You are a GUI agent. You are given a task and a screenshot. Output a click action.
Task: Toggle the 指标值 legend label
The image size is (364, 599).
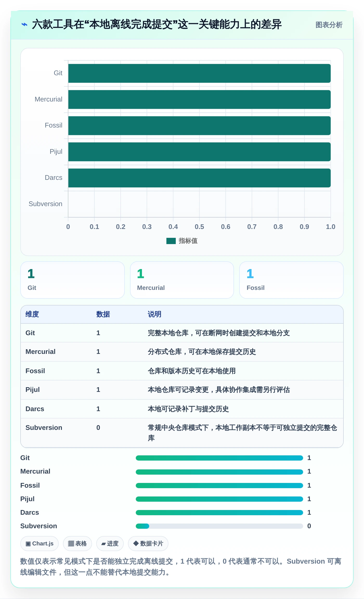point(188,241)
